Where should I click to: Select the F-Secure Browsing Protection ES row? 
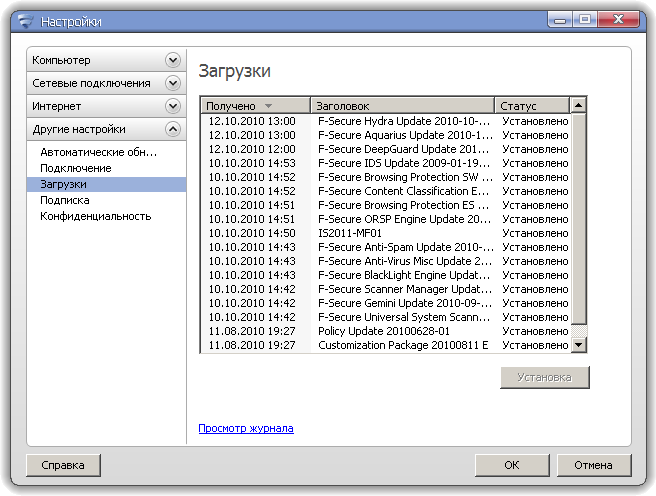pyautogui.click(x=386, y=205)
